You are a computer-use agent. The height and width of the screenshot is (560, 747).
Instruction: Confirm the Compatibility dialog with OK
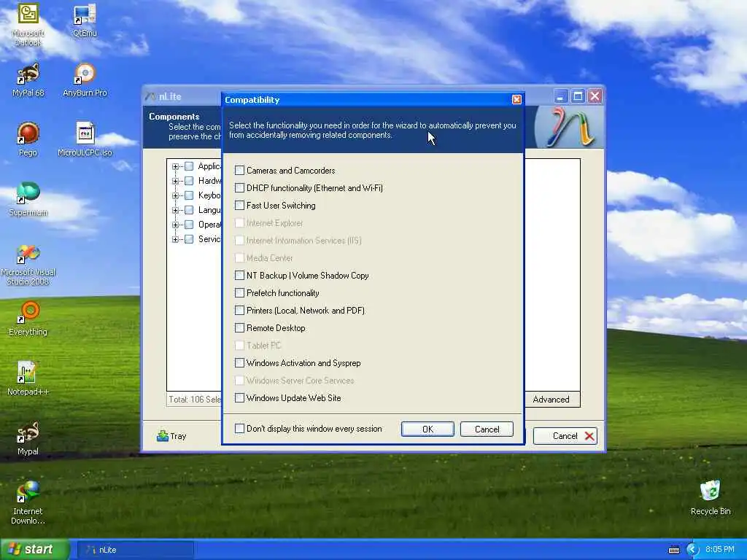427,429
